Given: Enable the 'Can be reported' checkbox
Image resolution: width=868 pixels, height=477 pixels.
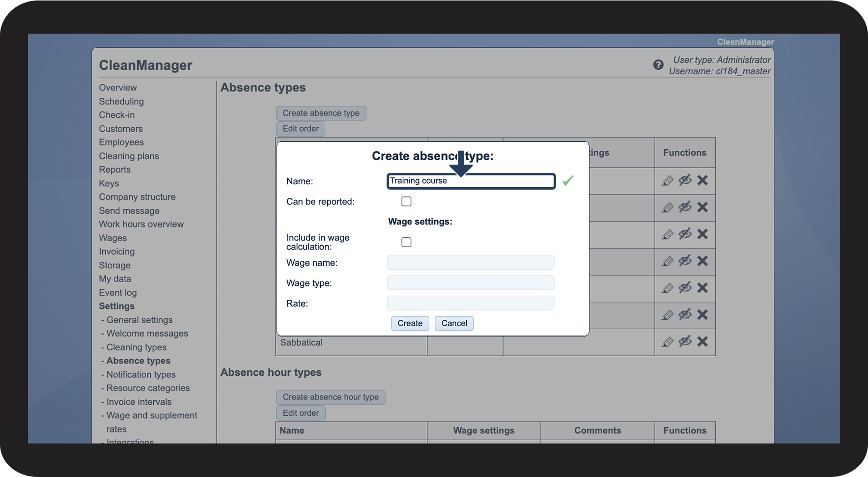Looking at the screenshot, I should [406, 201].
